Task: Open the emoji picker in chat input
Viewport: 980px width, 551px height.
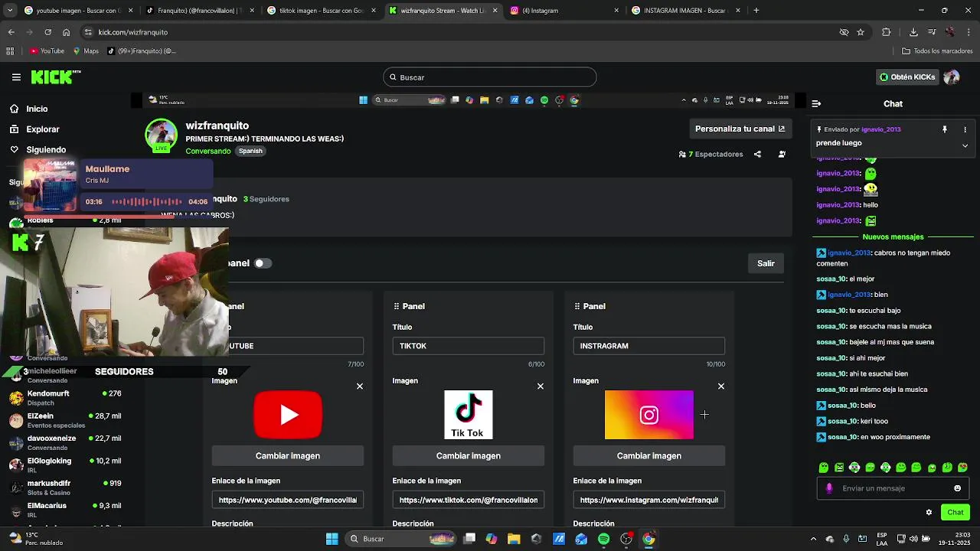Action: 957,488
